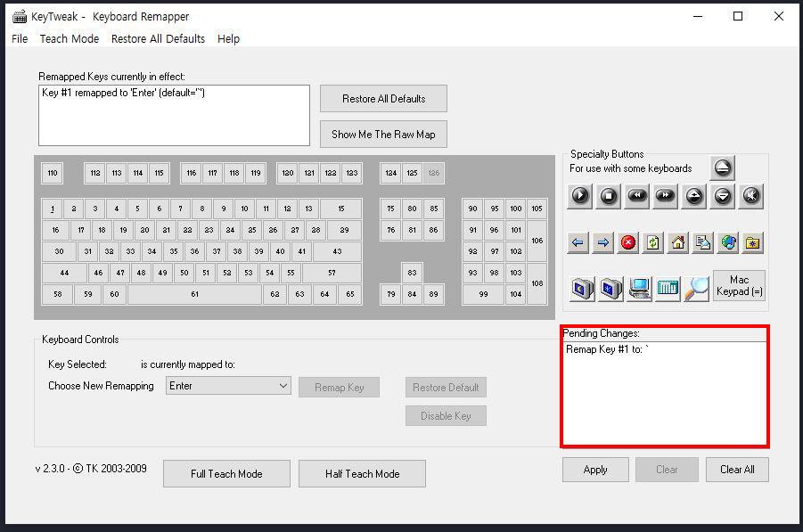This screenshot has width=803, height=532.
Task: Select keyboard key number 61 spacebar
Action: click(x=194, y=294)
